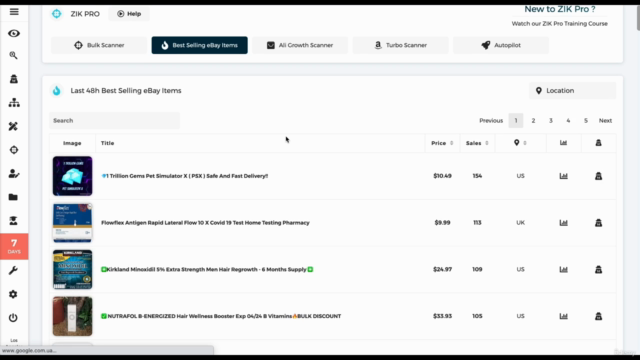Open the Ali Growth Scanner tab

tap(300, 45)
